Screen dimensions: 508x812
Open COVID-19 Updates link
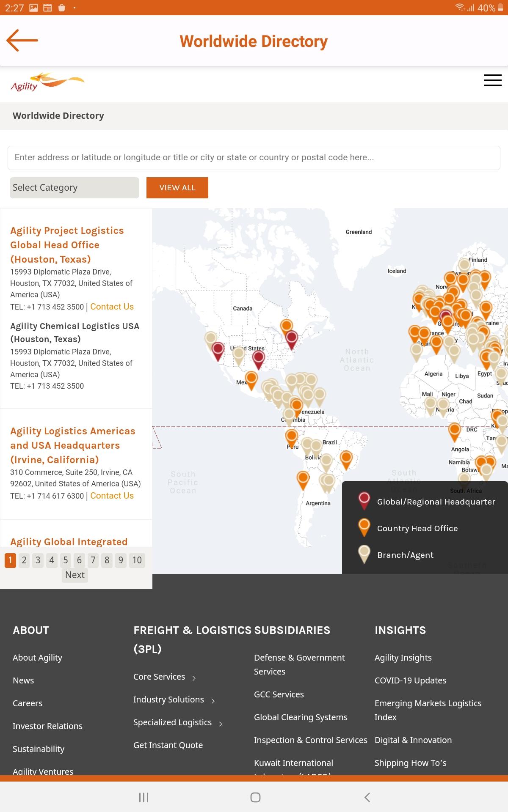click(411, 680)
